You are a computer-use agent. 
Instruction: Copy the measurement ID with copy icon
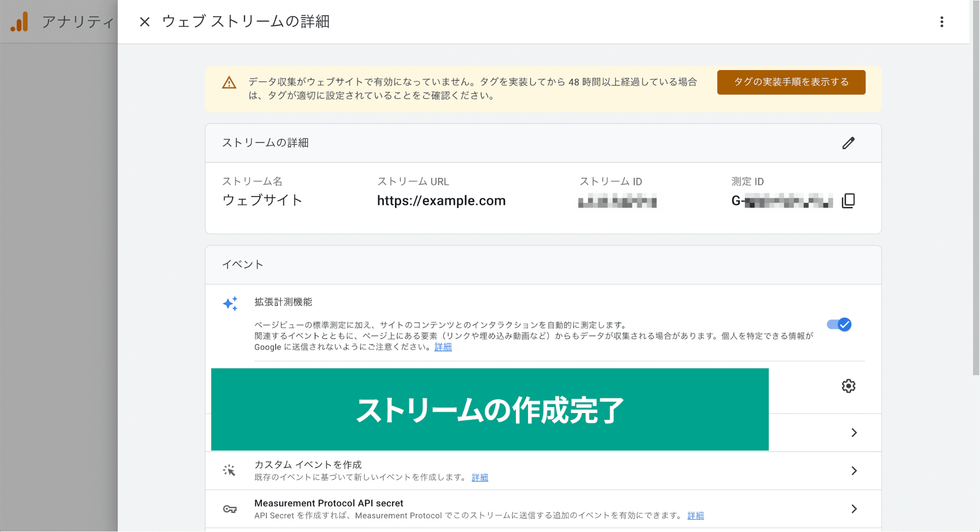[849, 201]
